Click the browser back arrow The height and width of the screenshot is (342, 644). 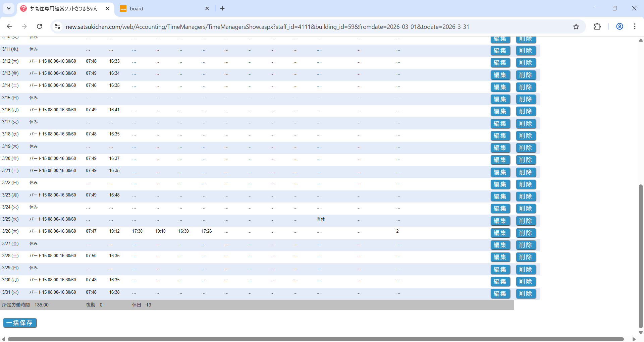(x=9, y=26)
